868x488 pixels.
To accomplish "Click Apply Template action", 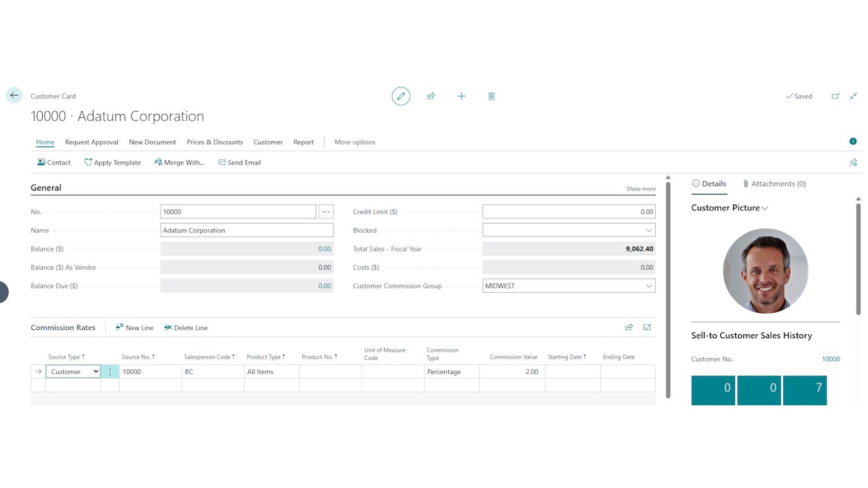I will [113, 163].
